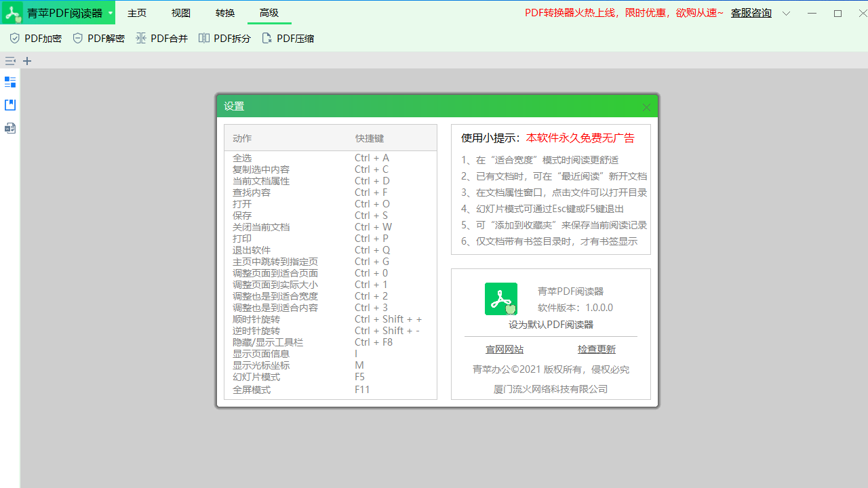Click the 官网网站 website link
The image size is (868, 488).
point(505,348)
